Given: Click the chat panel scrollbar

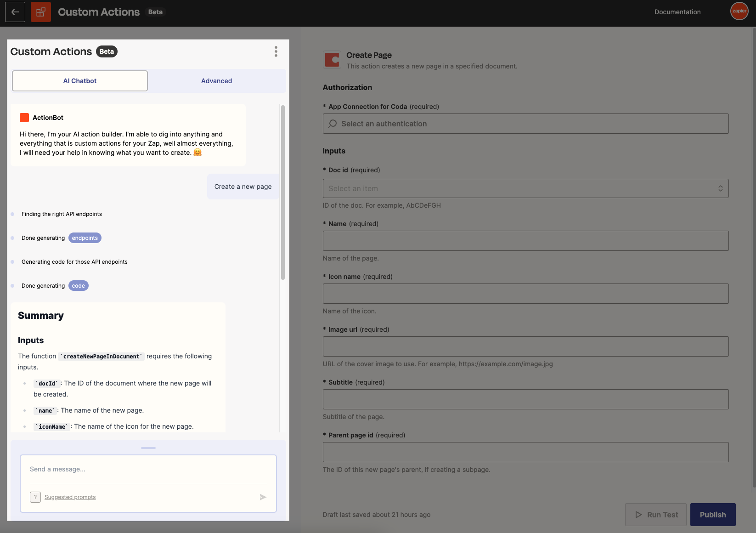Looking at the screenshot, I should coord(283,192).
